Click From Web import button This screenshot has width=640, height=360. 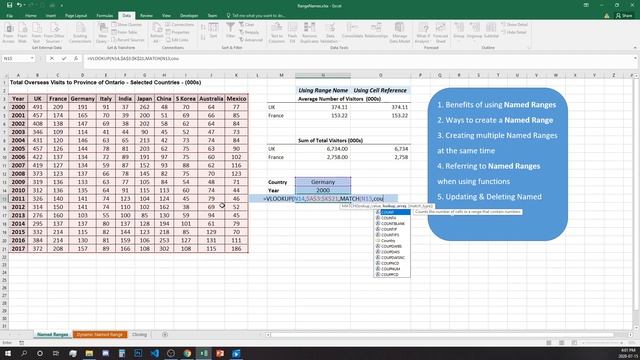[22, 33]
